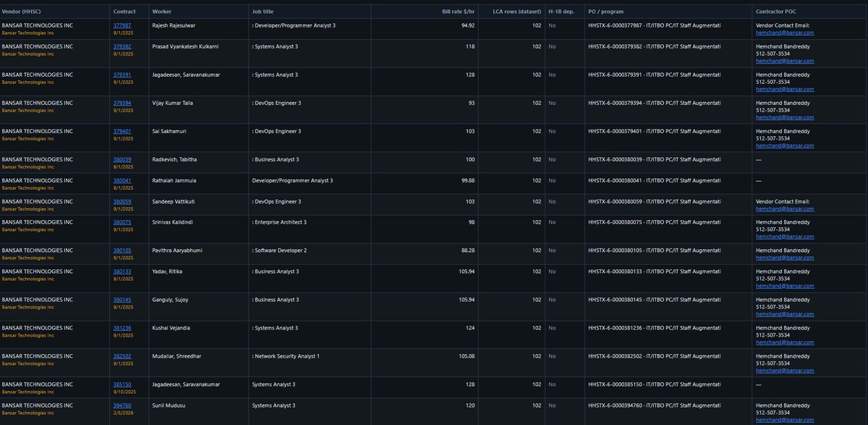Click hemchand@bansar.com email in Sai Sakhamuri row
868x425 pixels.
[785, 146]
